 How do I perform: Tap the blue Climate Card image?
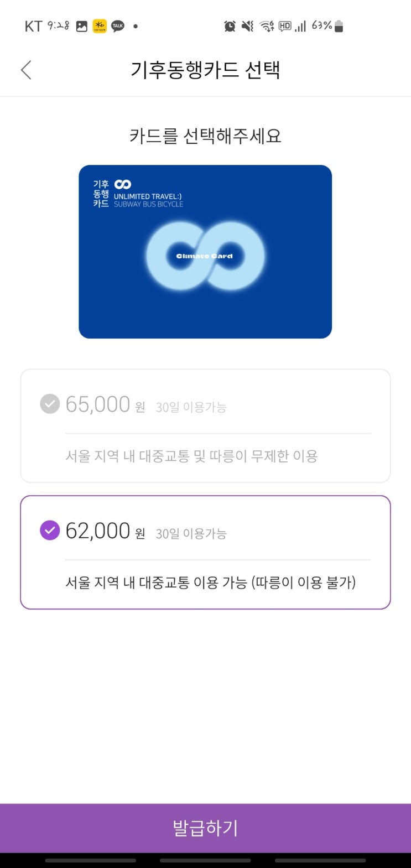(x=205, y=252)
